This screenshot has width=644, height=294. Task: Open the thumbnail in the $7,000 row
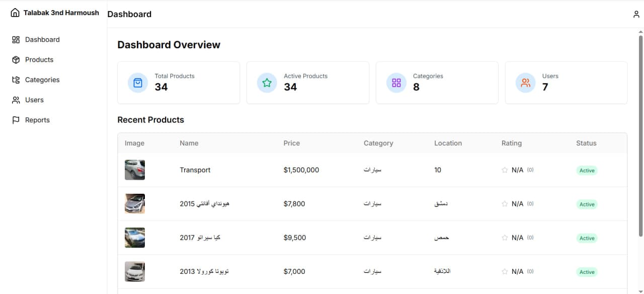pos(135,271)
